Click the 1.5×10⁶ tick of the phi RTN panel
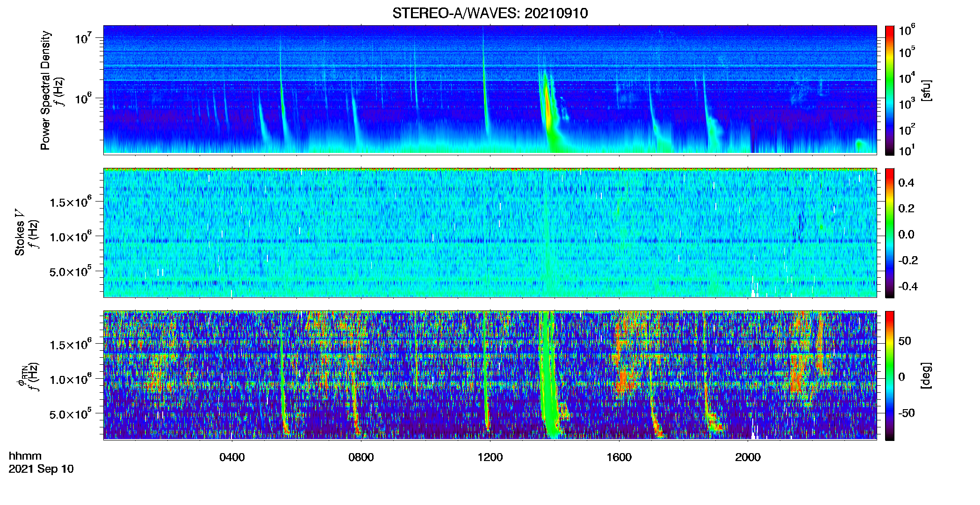The image size is (980, 505). tap(70, 345)
